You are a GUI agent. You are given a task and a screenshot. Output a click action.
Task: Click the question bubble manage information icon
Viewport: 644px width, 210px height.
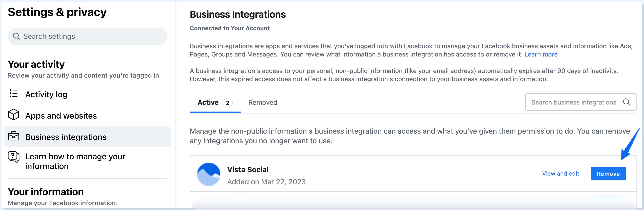pyautogui.click(x=14, y=157)
